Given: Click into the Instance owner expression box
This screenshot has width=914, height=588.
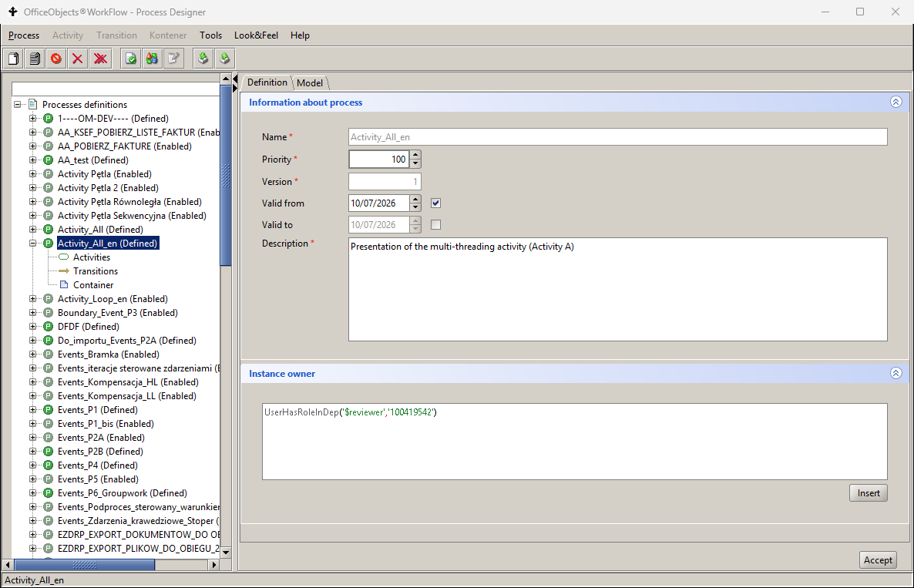Looking at the screenshot, I should 575,441.
